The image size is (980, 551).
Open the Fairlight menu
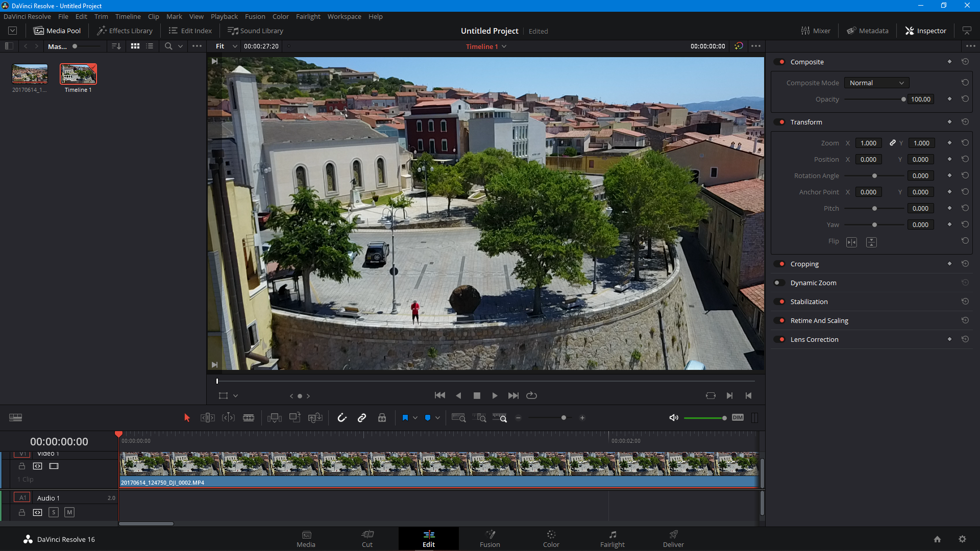click(308, 16)
